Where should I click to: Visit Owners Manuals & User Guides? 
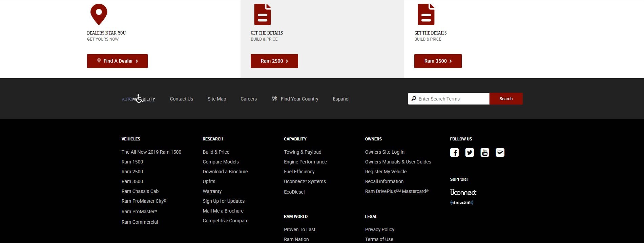tap(398, 162)
